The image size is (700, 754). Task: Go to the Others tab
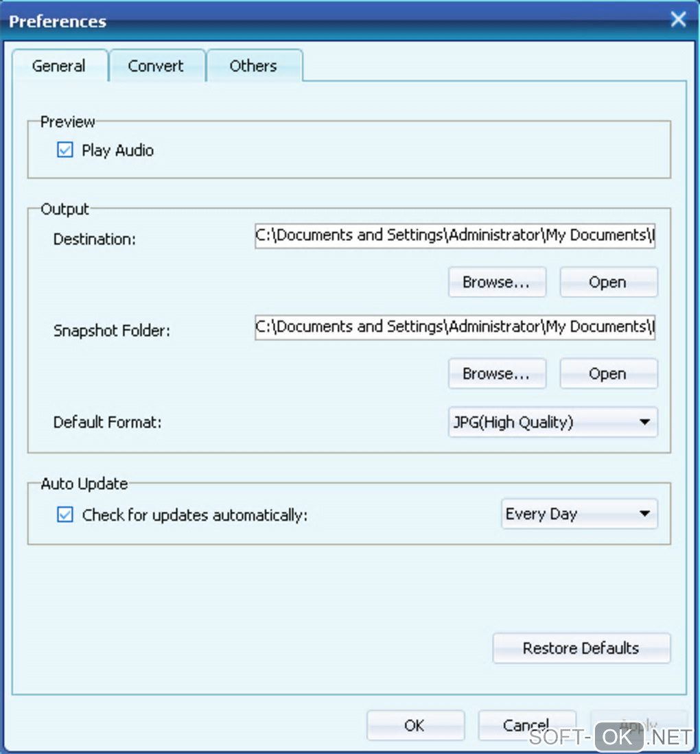[253, 67]
